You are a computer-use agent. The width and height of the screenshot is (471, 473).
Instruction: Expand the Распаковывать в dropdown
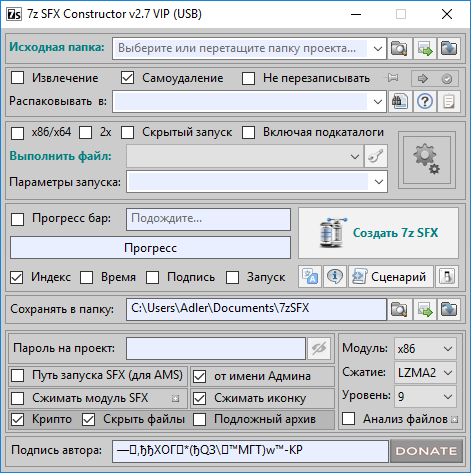tap(377, 101)
